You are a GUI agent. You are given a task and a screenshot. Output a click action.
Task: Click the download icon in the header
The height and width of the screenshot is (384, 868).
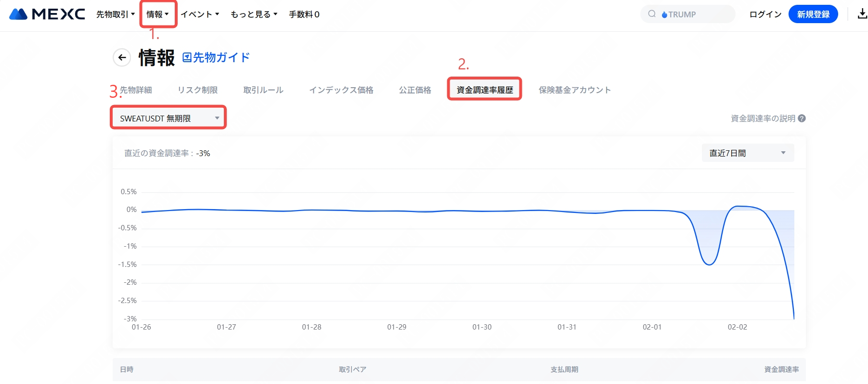click(x=862, y=14)
